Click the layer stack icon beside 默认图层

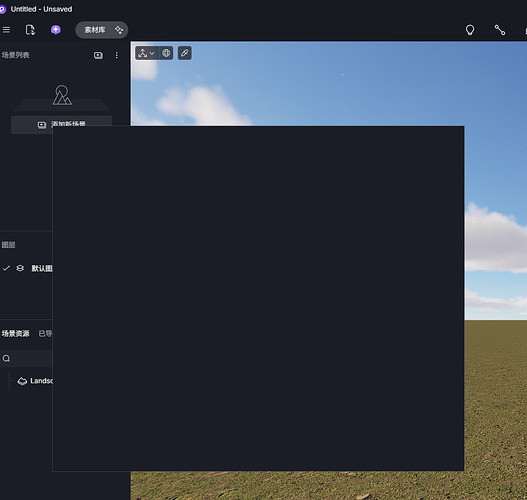[20, 268]
